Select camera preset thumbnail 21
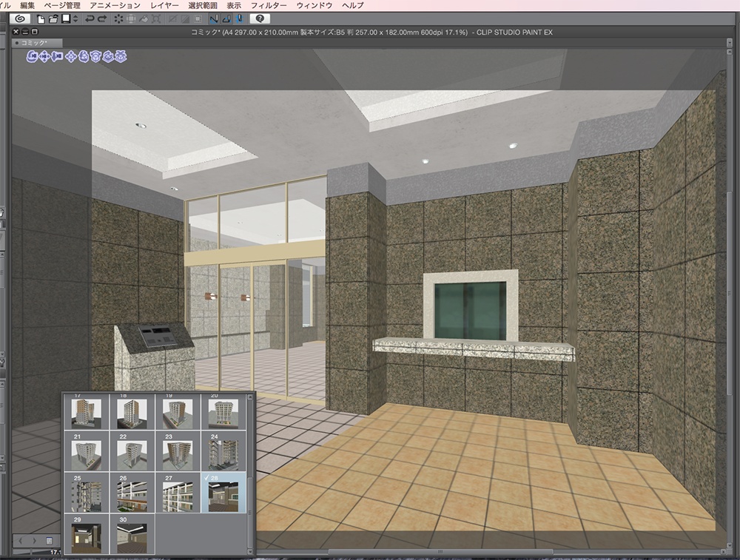This screenshot has width=740, height=560. 87,451
